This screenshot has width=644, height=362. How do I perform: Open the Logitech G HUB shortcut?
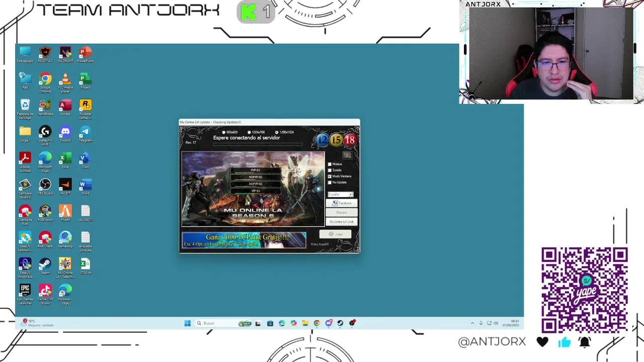[x=45, y=136]
